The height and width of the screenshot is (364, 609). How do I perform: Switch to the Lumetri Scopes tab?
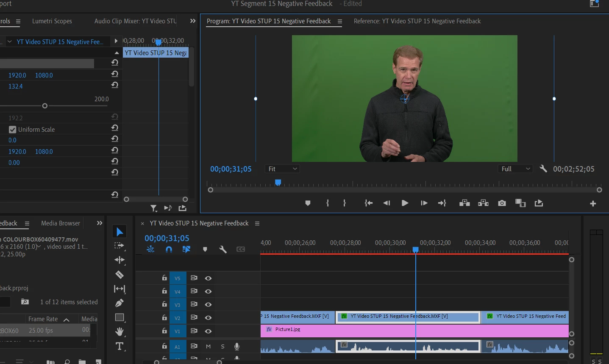[52, 21]
